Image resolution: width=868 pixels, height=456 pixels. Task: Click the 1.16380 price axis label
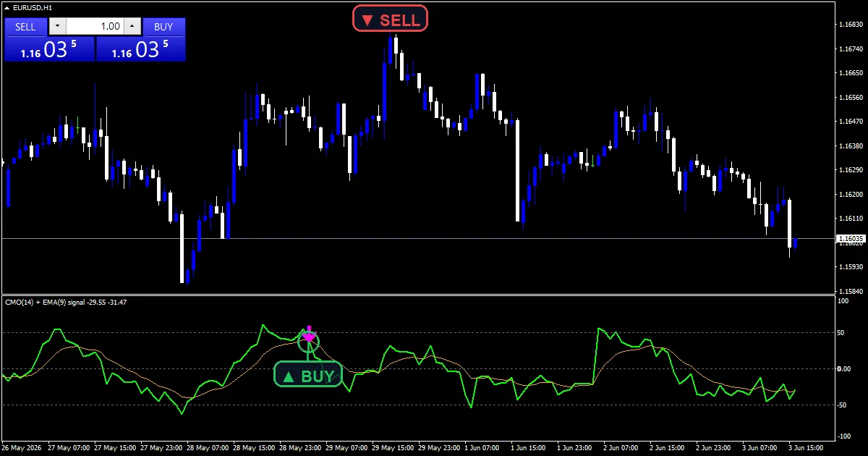850,146
